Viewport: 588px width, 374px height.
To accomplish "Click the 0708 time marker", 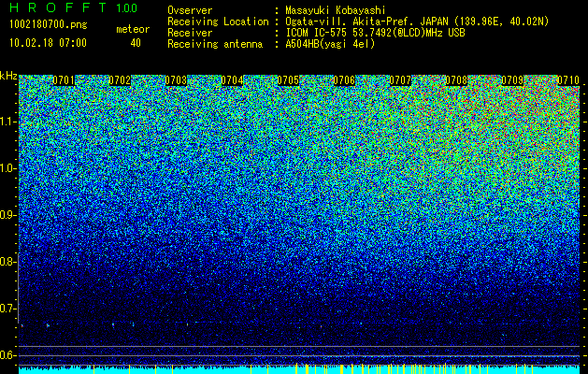I will point(456,80).
